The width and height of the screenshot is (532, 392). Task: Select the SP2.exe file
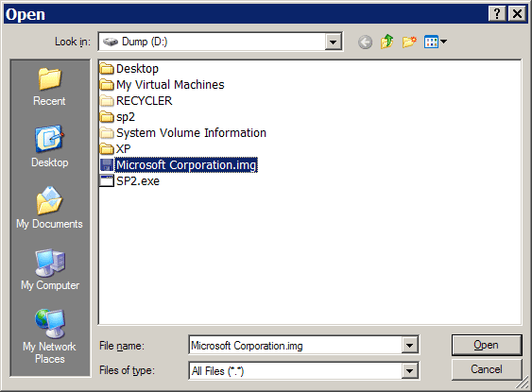(129, 181)
